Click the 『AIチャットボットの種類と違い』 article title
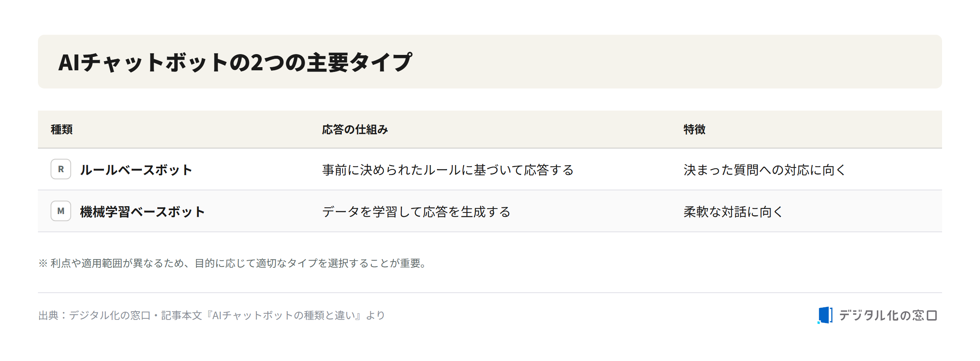The width and height of the screenshot is (980, 361). [283, 315]
